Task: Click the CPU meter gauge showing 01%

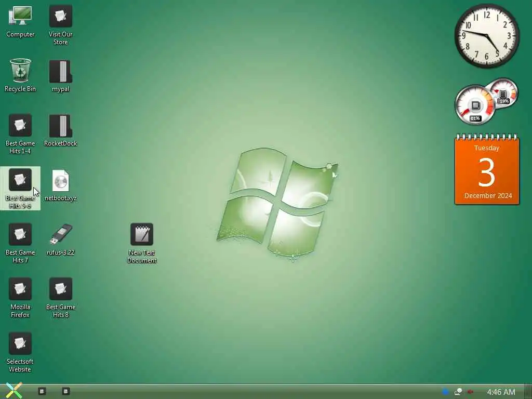Action: click(475, 105)
